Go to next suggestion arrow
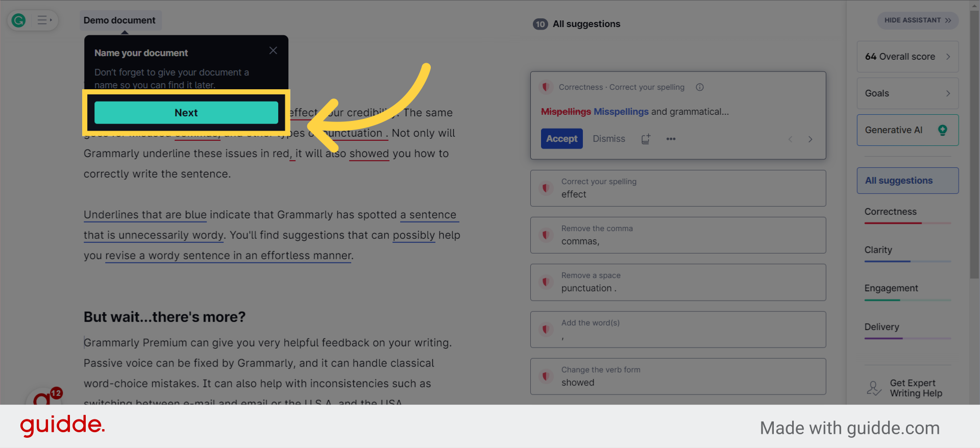Screen dimensions: 980x448 click(810, 139)
